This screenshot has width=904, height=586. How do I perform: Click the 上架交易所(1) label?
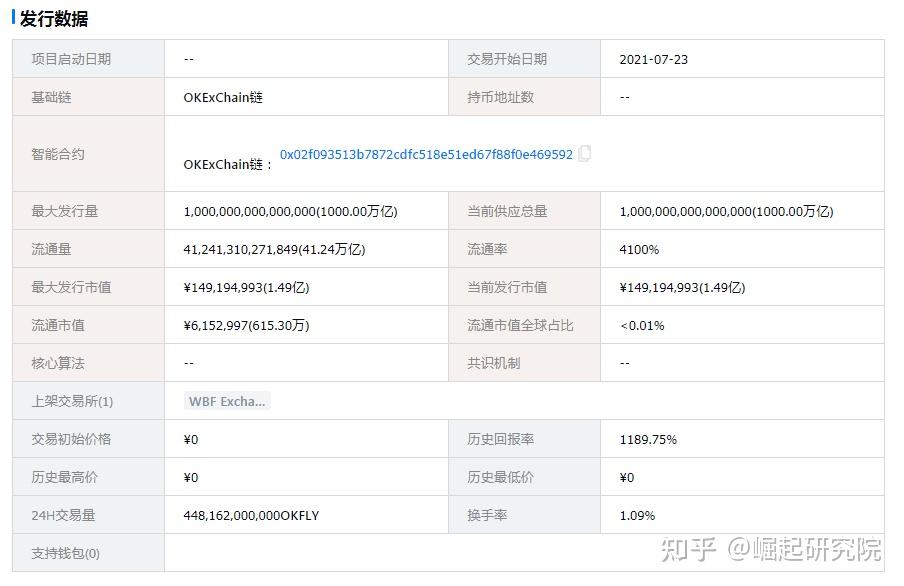point(72,401)
